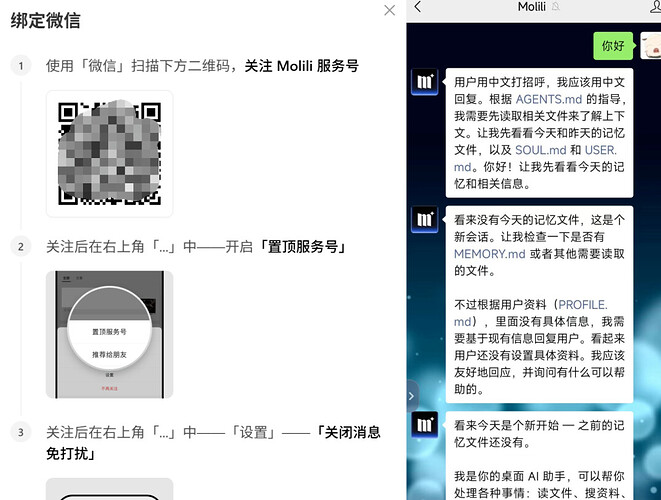Click the step 3 number badge
The image size is (661, 500).
(21, 432)
